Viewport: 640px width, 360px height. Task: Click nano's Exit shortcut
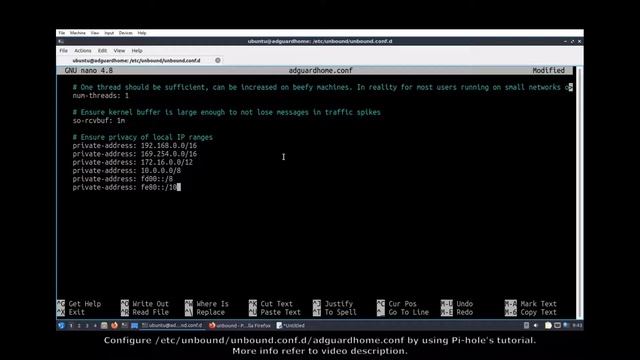click(71, 312)
